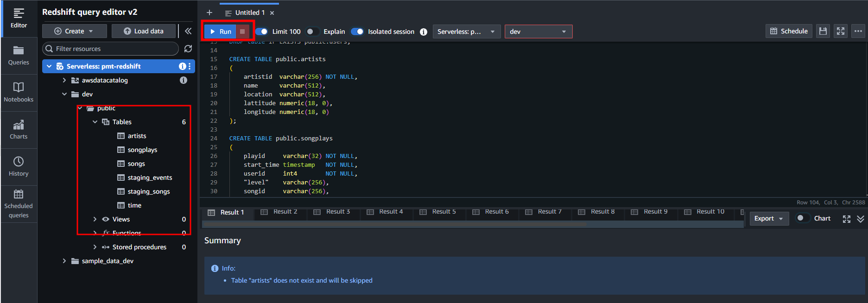Viewport: 868px width, 303px height.
Task: Open the kebab menu for pmt-redshift
Action: pos(190,66)
